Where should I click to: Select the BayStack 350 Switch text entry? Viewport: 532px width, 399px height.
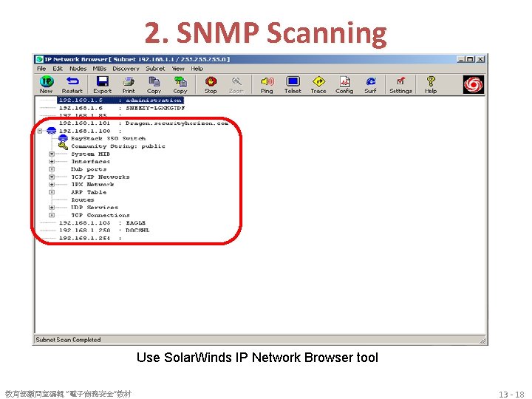tap(108, 138)
